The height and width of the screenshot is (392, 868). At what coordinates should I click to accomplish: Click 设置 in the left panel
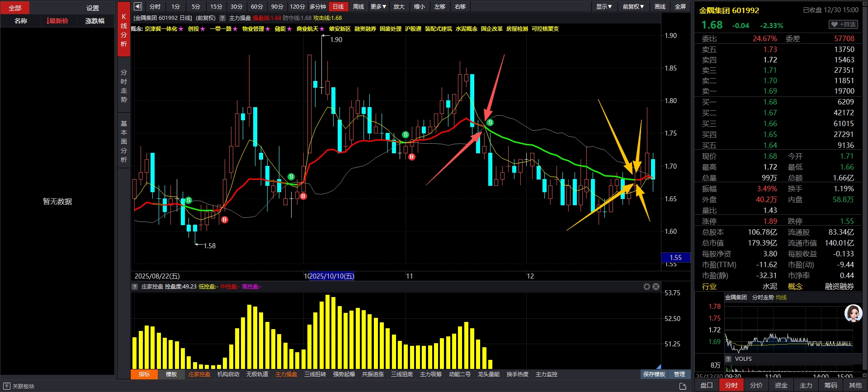click(93, 8)
